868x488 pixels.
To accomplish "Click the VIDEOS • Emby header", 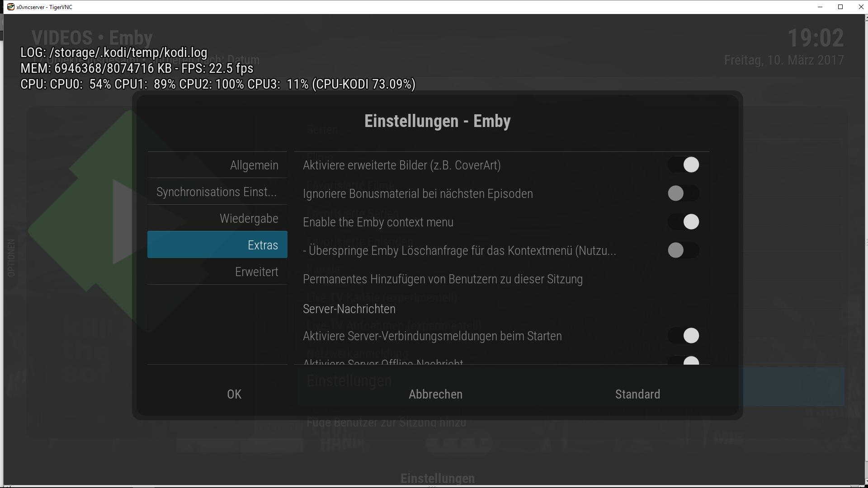I will click(92, 37).
